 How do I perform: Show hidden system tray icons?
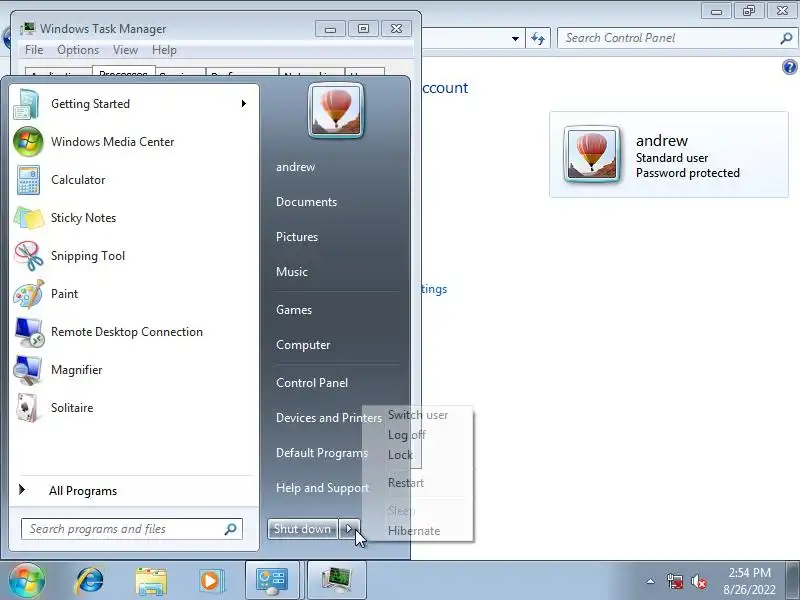pos(651,581)
